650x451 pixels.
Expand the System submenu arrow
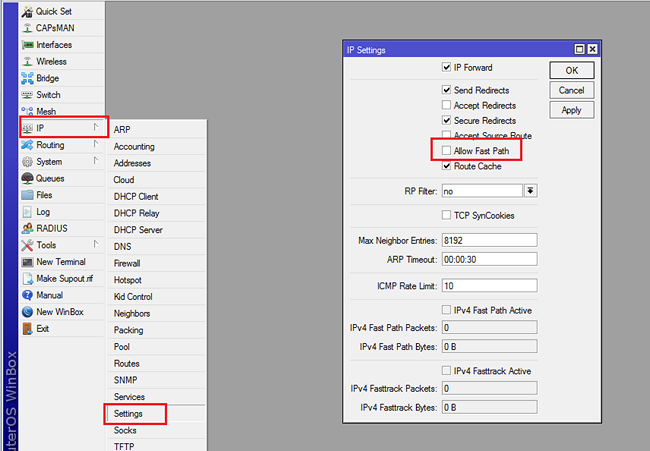click(96, 160)
